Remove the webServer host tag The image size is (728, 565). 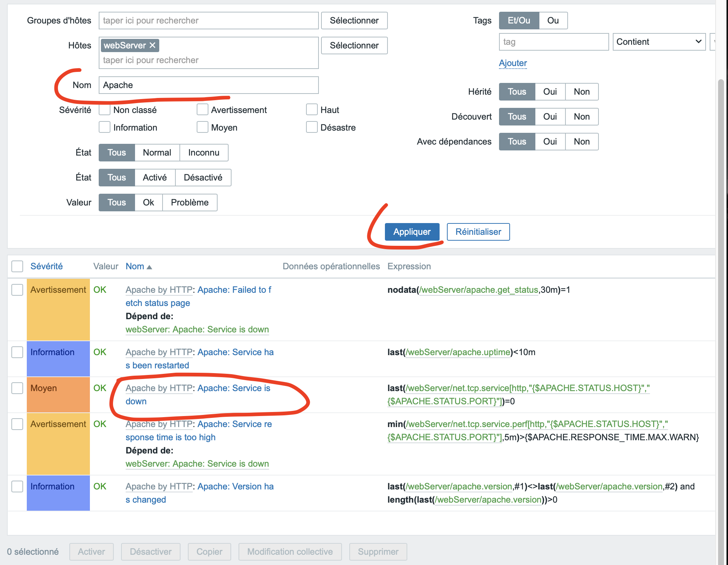click(153, 45)
